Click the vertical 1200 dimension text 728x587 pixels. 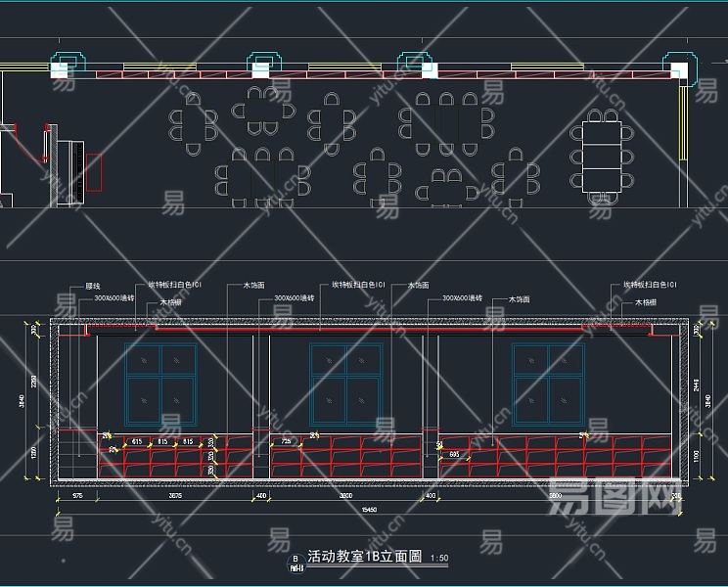click(34, 452)
